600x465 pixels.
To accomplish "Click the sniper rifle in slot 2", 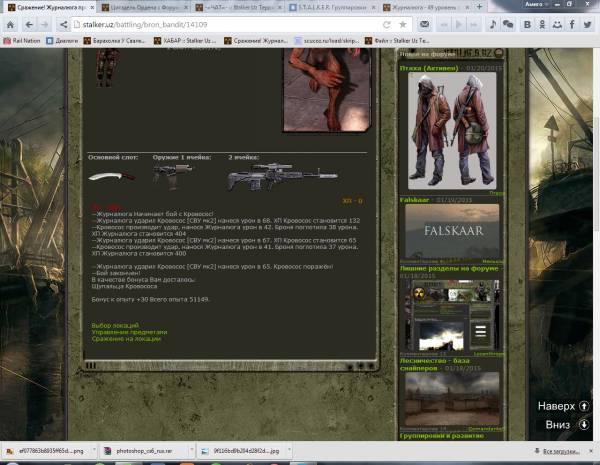I will [282, 177].
